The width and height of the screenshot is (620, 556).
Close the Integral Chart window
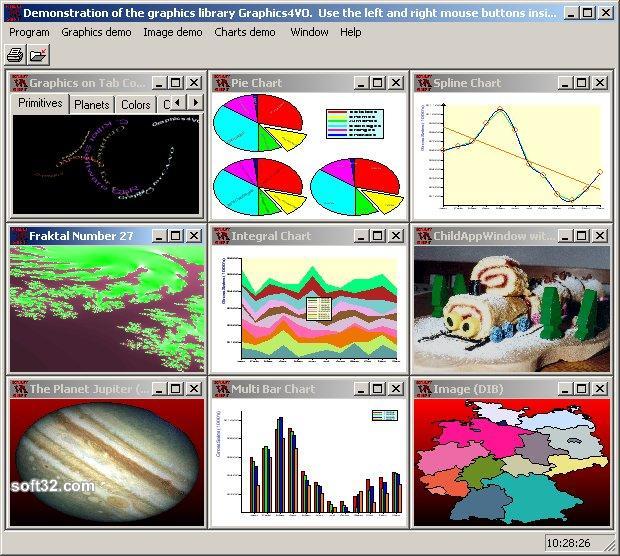click(x=396, y=236)
